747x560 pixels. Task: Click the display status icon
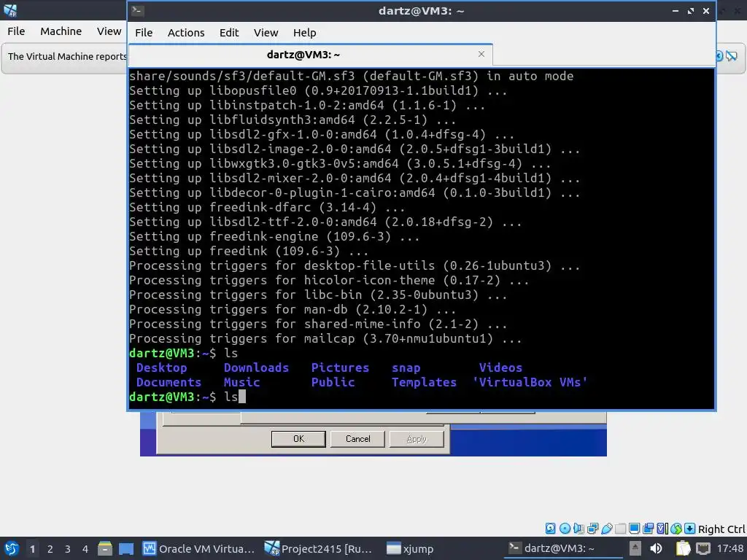[634, 529]
